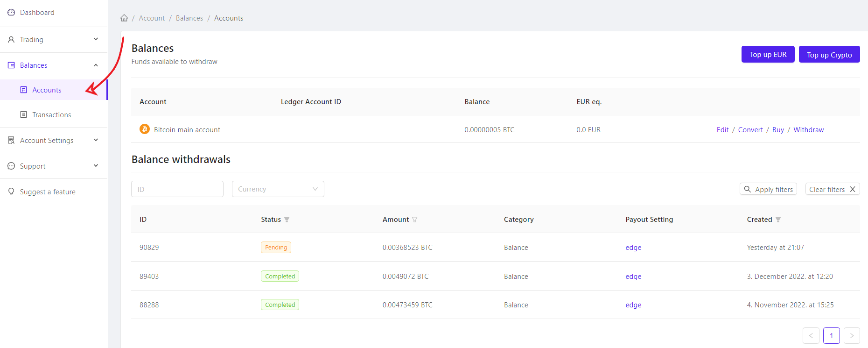This screenshot has height=348, width=868.
Task: Click the magnifier icon in Apply filters
Action: coord(748,189)
